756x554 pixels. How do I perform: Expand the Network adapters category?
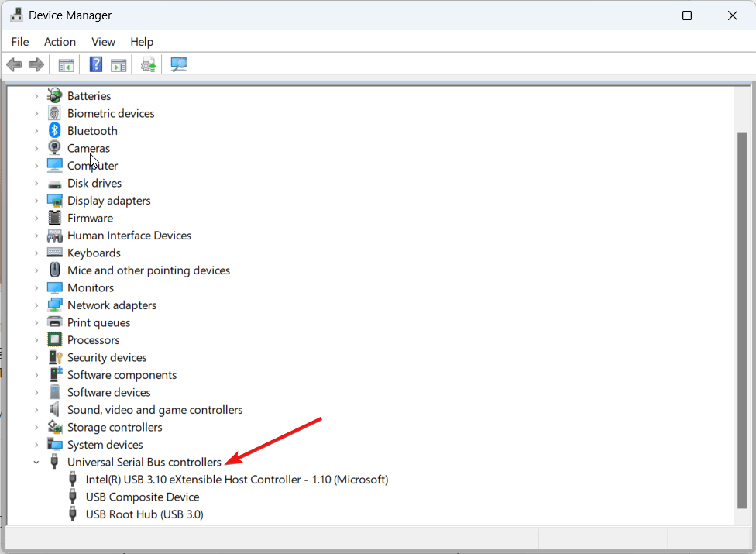pos(36,305)
